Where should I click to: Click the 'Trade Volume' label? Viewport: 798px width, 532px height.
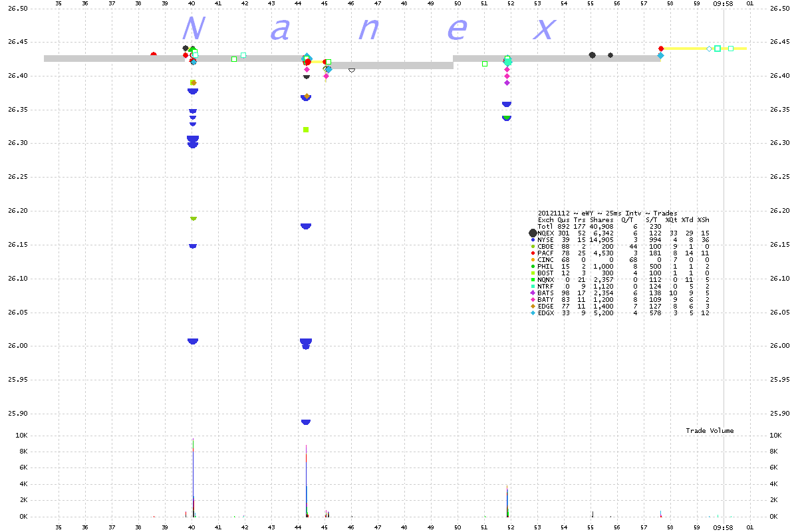coord(710,431)
